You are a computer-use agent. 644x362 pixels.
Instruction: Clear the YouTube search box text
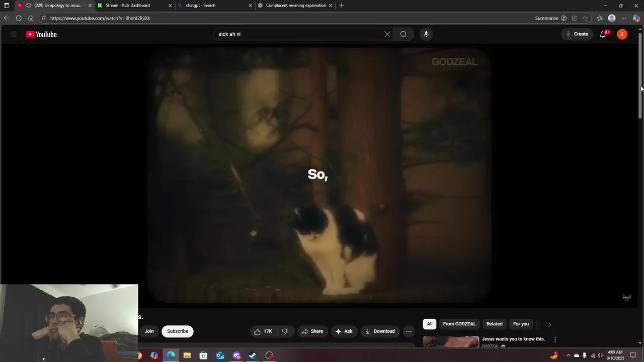387,34
